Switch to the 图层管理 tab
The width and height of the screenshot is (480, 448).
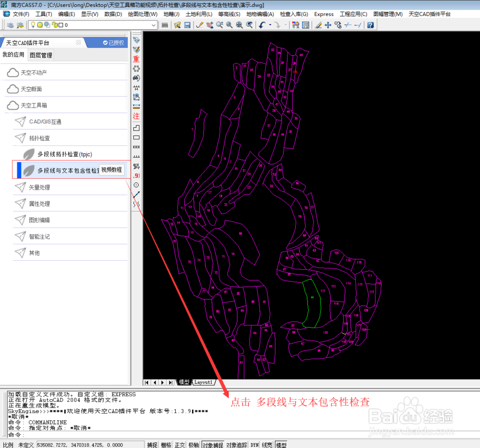click(x=41, y=55)
